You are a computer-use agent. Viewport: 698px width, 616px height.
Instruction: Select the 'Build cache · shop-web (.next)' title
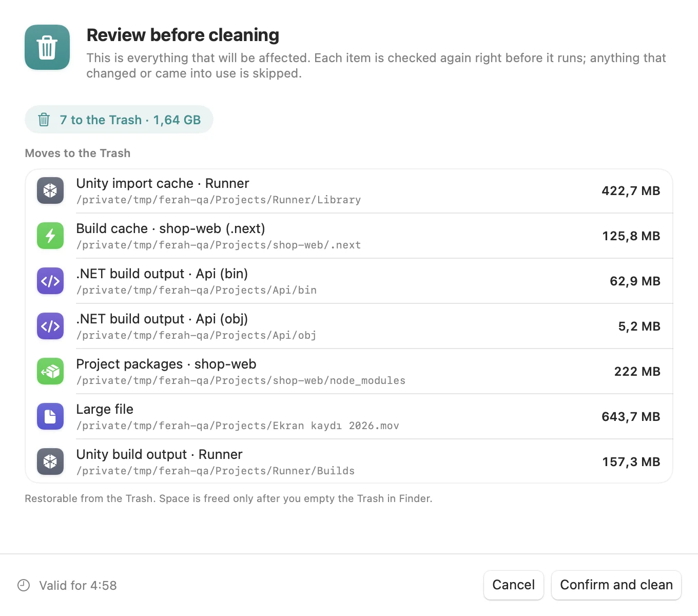(x=170, y=228)
